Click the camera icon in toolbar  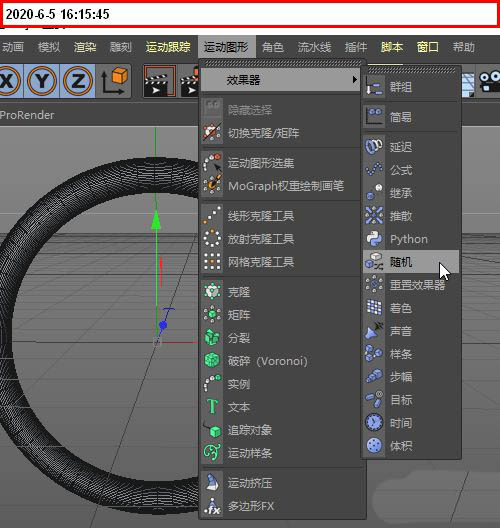point(489,81)
